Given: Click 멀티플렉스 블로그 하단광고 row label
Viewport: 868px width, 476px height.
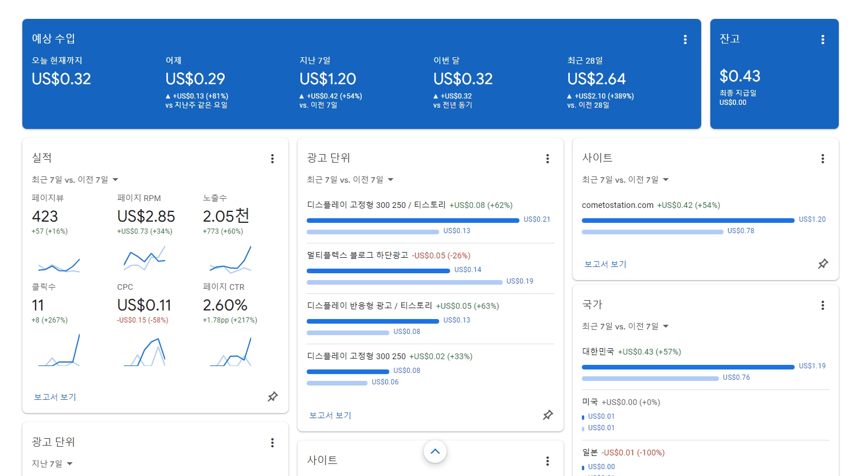Looking at the screenshot, I should (x=358, y=255).
